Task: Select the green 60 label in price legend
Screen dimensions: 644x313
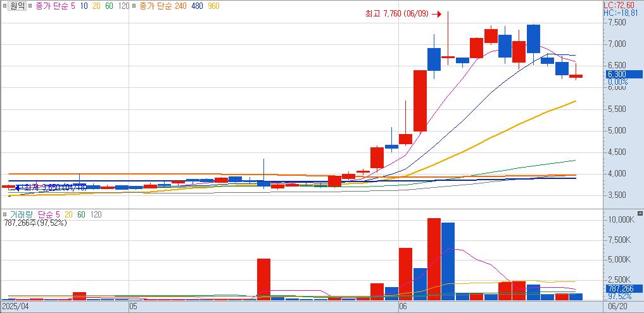Action: point(110,6)
